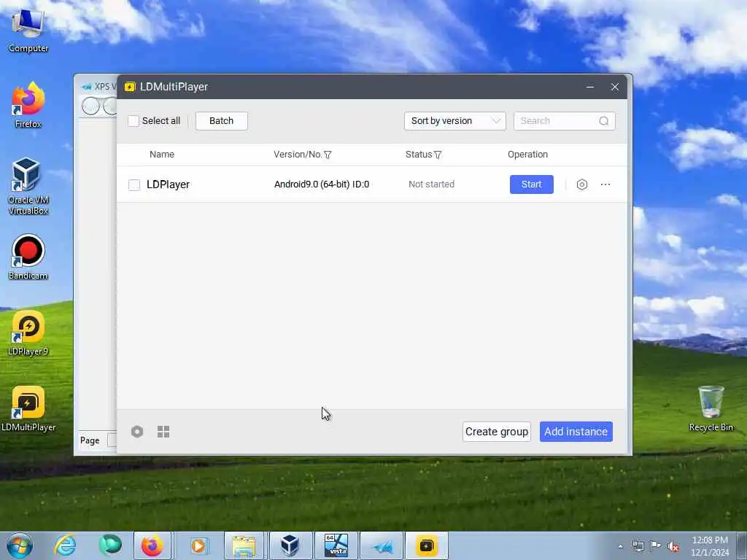
Task: Show hidden tray icons arrow
Action: point(620,547)
